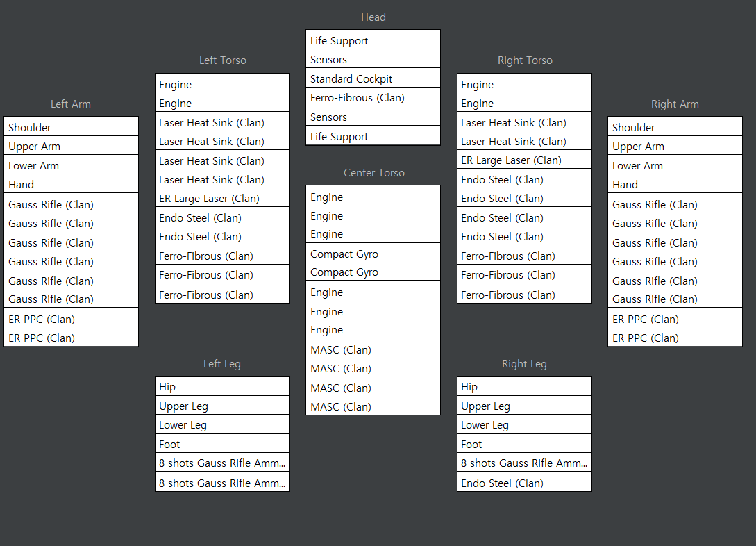Select the Compact Gyro in Center Torso

point(373,263)
